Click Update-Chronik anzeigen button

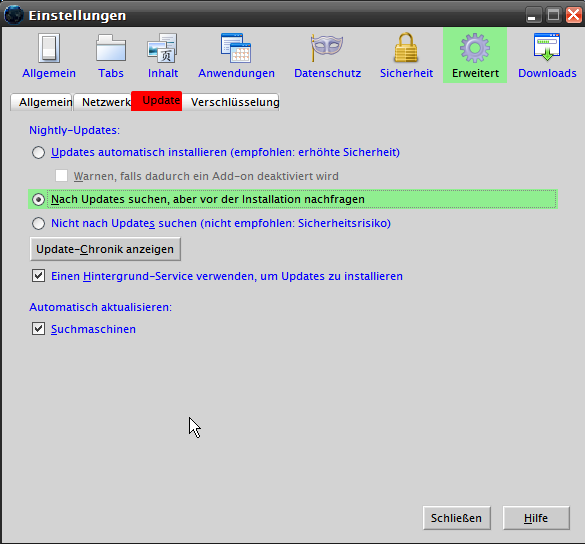tap(105, 249)
